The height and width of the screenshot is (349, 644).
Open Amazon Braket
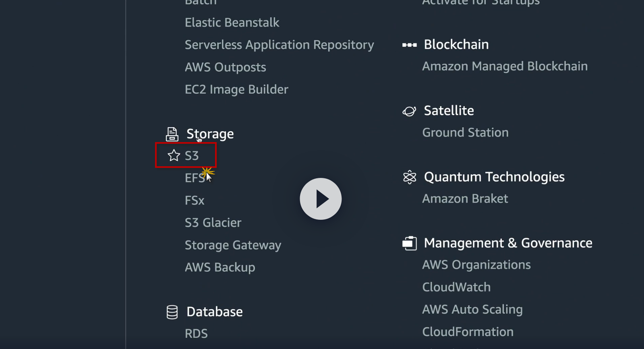465,198
